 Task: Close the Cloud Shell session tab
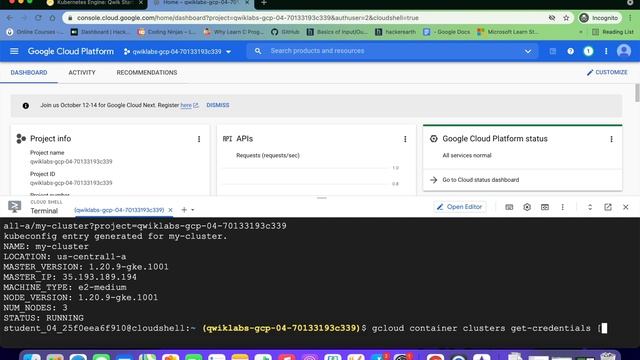[x=170, y=210]
